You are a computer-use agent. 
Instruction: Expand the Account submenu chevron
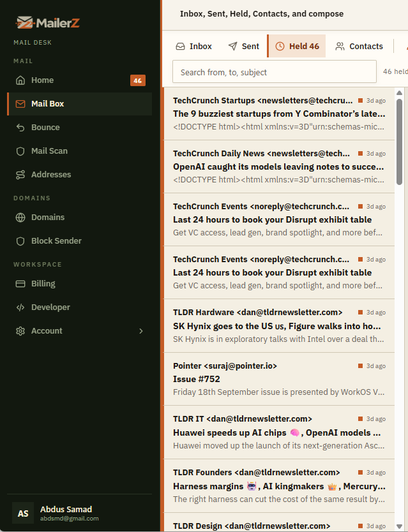click(x=141, y=331)
